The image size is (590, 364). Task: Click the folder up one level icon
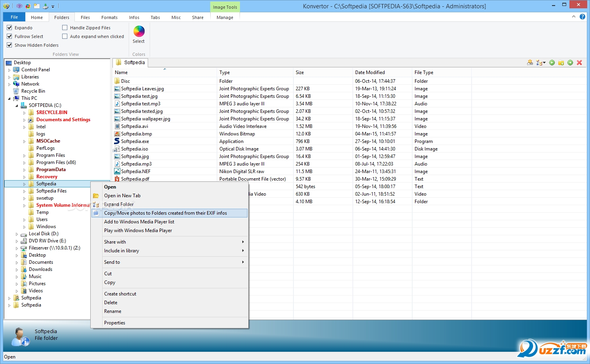click(561, 63)
